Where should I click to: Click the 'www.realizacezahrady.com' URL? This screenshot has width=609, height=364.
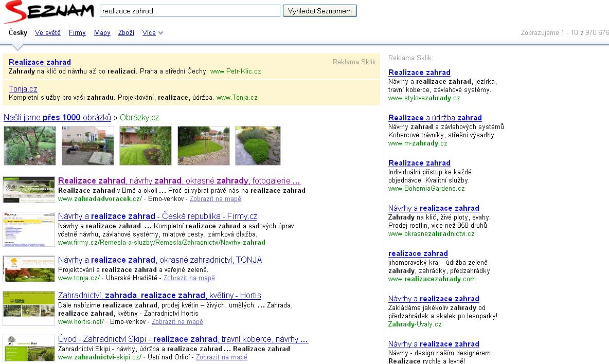click(432, 279)
